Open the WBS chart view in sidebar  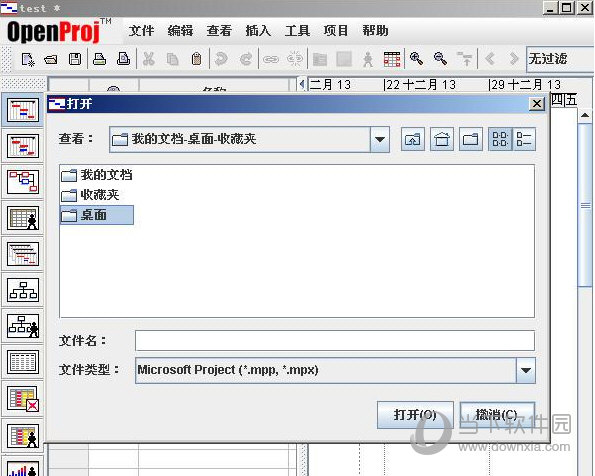[x=23, y=290]
